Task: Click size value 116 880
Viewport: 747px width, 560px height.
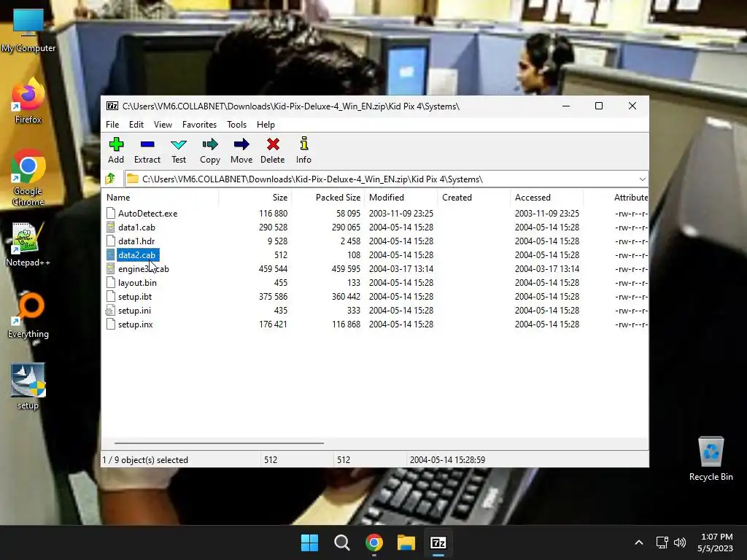Action: (273, 214)
